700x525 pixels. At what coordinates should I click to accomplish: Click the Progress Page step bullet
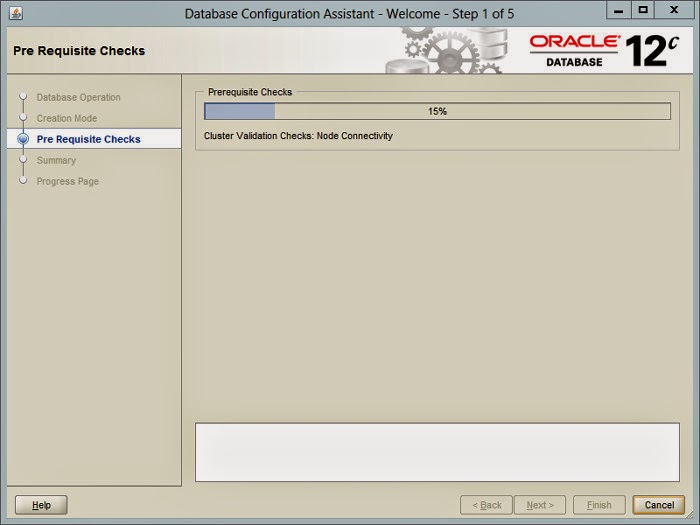(23, 180)
